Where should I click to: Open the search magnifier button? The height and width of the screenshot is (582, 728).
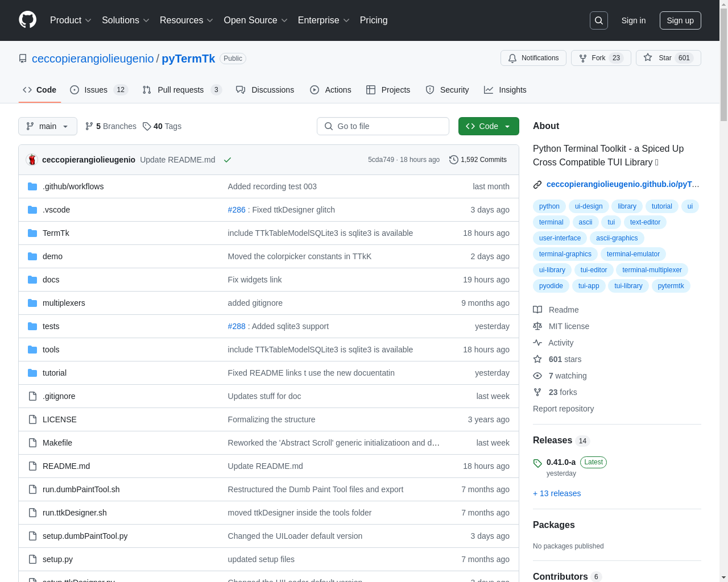coord(599,20)
